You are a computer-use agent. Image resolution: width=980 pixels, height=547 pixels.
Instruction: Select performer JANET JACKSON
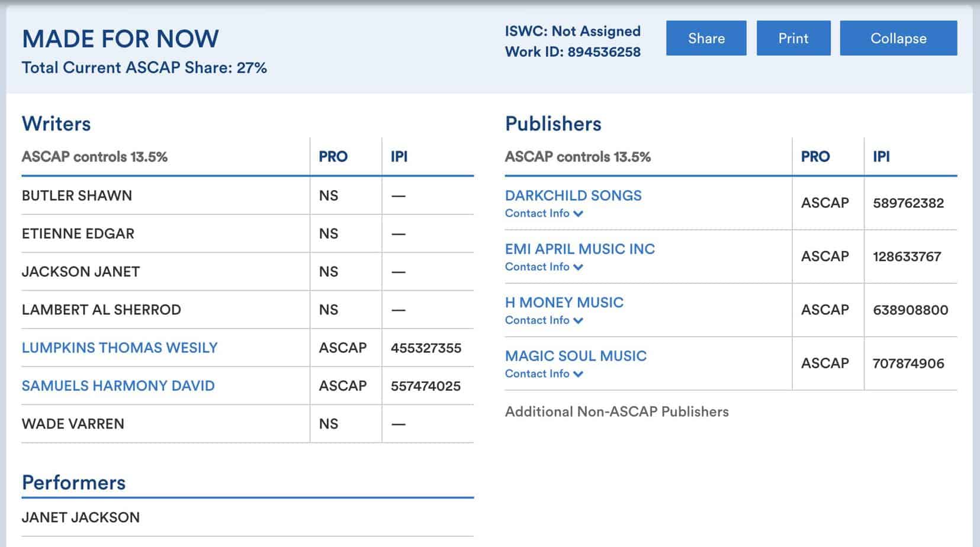tap(81, 517)
